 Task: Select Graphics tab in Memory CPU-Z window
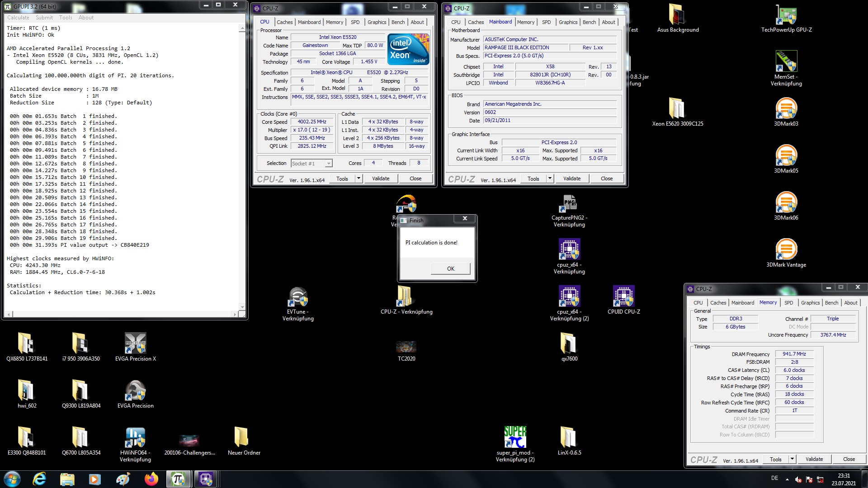(x=810, y=303)
